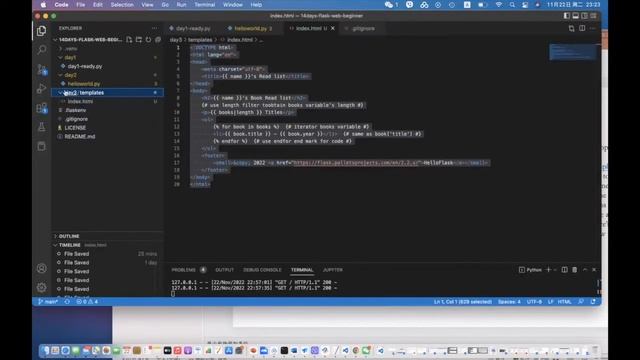The height and width of the screenshot is (360, 640).
Task: Open the Terminal menu in menu bar
Action: pyautogui.click(x=204, y=5)
